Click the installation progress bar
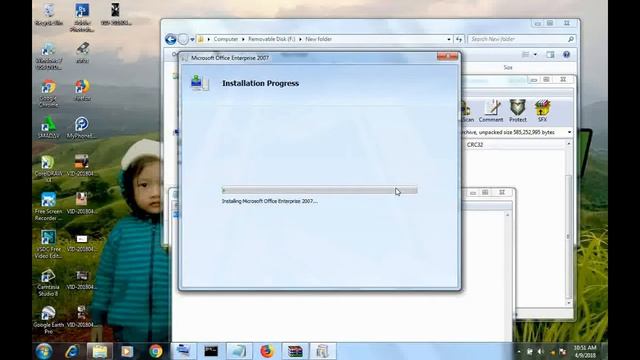This screenshot has height=360, width=640. [x=319, y=191]
